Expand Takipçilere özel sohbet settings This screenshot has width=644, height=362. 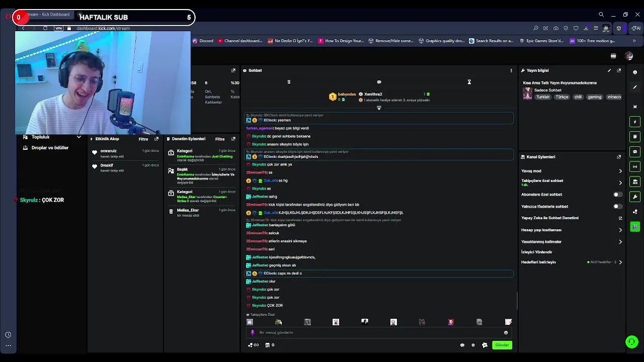coord(620,183)
